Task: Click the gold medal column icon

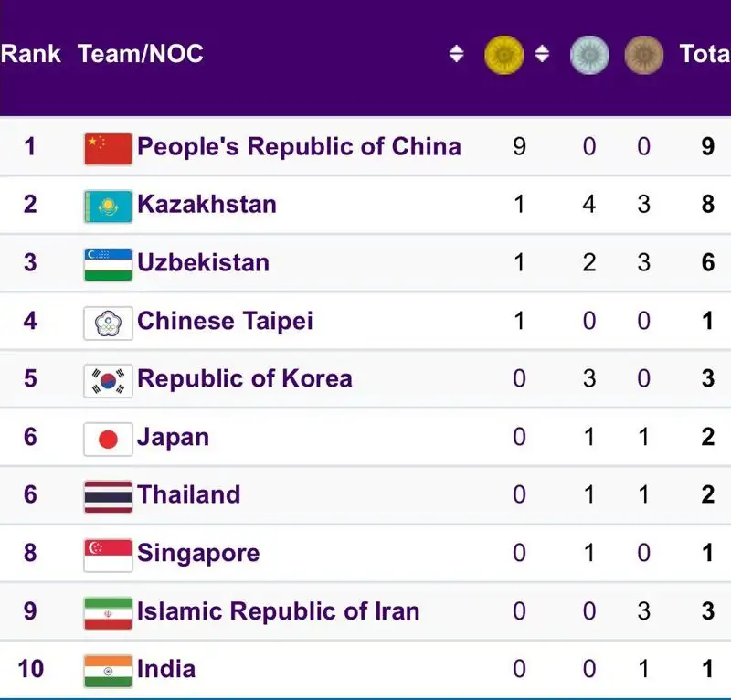Action: 503,55
